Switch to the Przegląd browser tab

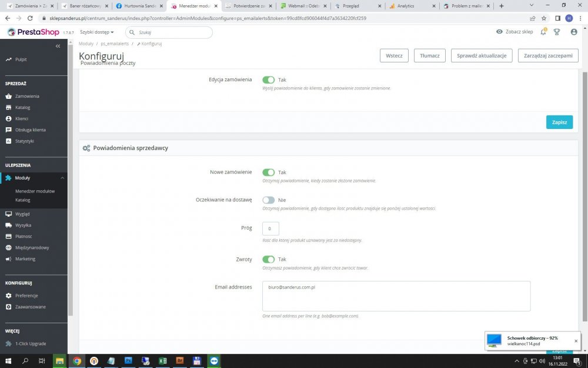[358, 6]
